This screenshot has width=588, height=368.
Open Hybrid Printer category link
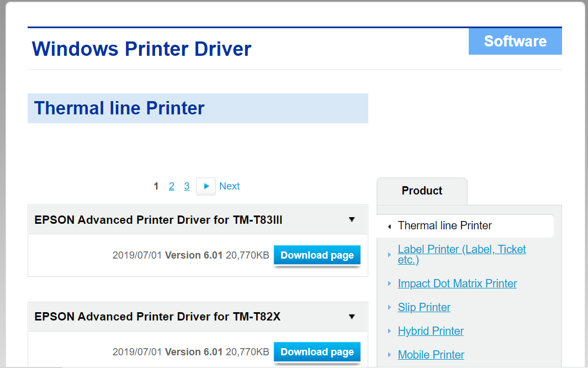click(431, 331)
